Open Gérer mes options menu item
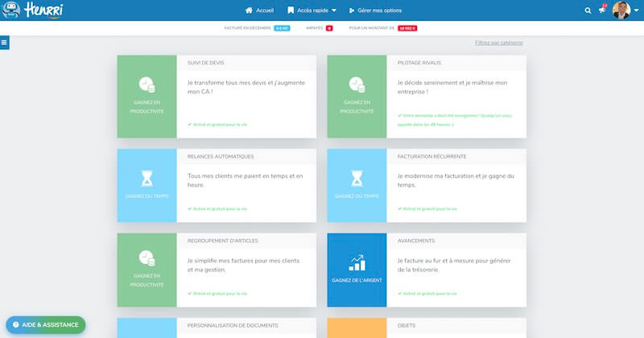Viewport: 644px width, 338px height. coord(375,10)
